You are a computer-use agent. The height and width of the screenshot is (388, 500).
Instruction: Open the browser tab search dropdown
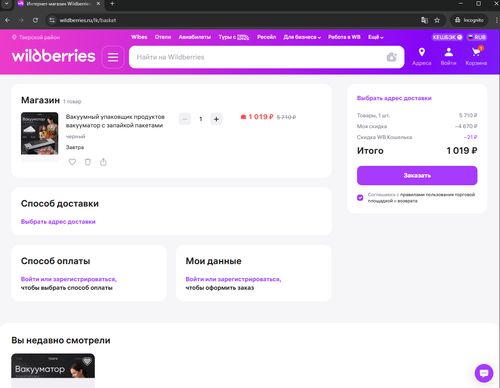(6, 4)
